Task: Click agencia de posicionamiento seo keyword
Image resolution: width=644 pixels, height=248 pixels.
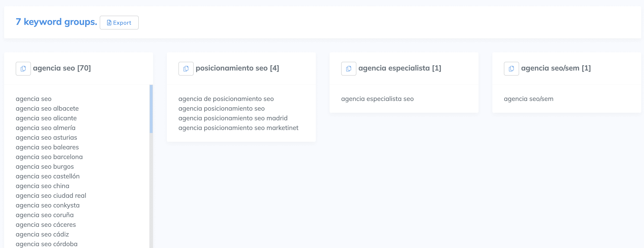Action: tap(226, 99)
